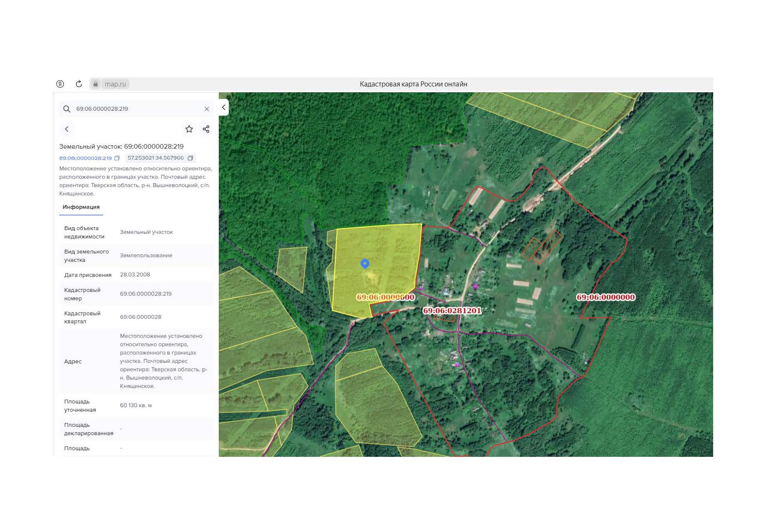Click the map.ru address field
Viewport: 757px width, 532px height.
click(x=115, y=84)
